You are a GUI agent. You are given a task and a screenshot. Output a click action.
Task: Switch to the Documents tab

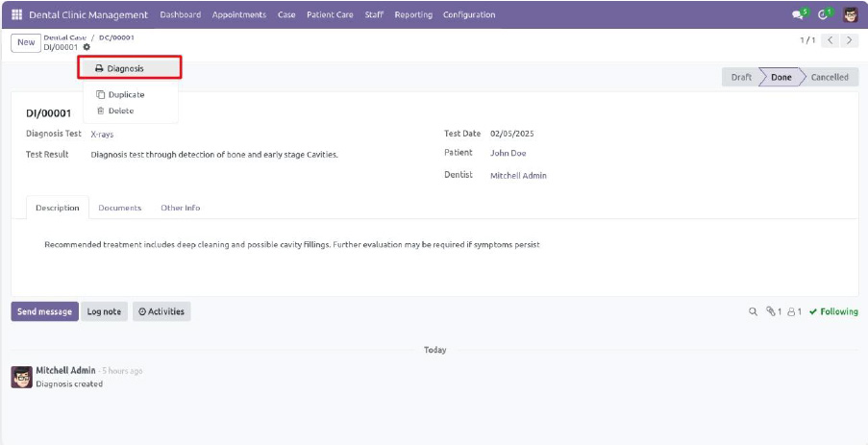[119, 208]
